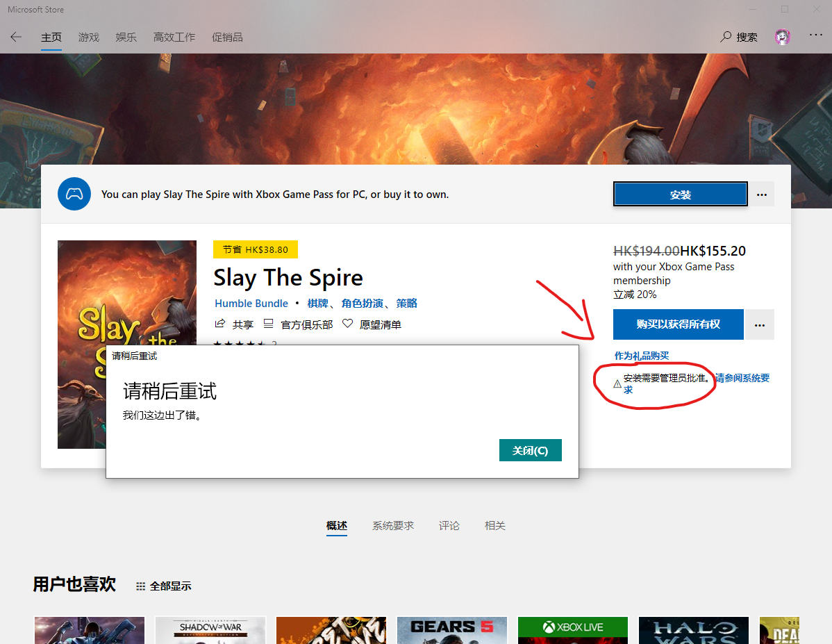Screen dimensions: 832x644
Task: Click the 节省 HK$38.80 savings badge
Action: click(255, 249)
